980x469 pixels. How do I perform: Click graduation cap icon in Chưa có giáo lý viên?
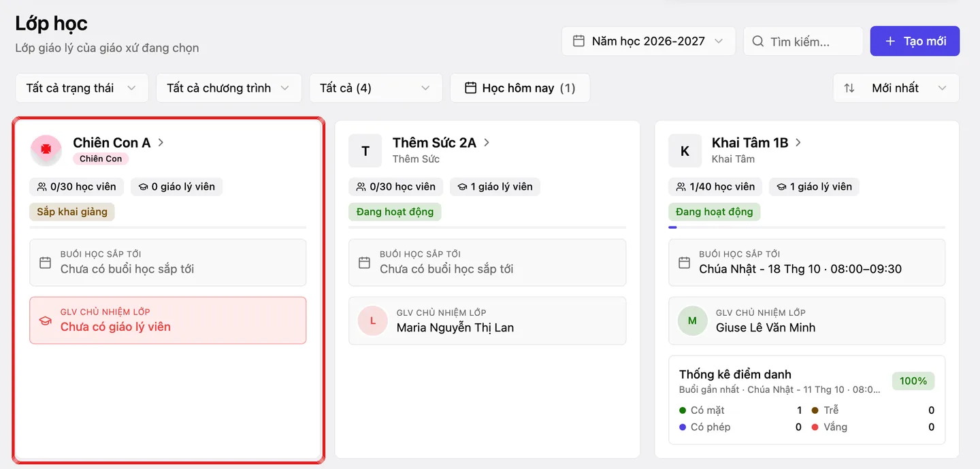click(46, 321)
